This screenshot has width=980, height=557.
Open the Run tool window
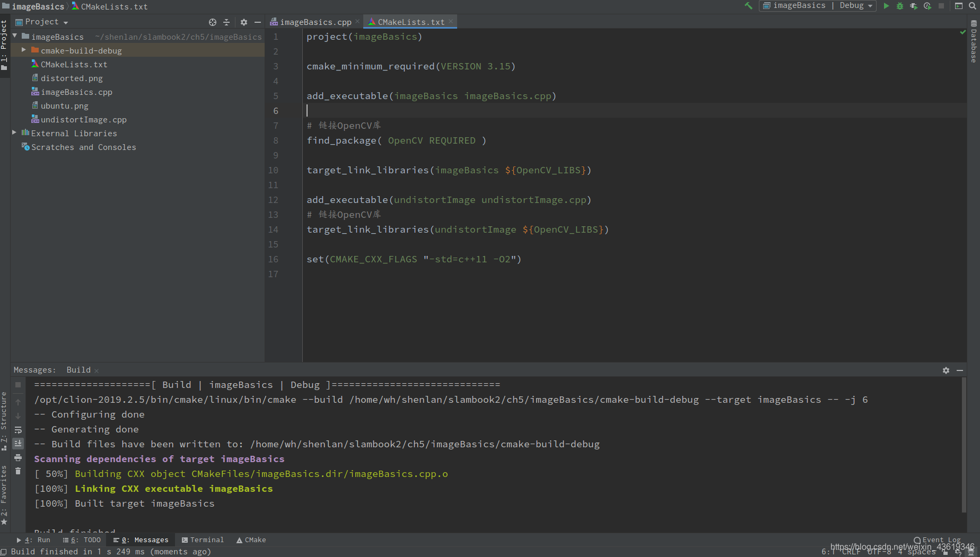33,540
